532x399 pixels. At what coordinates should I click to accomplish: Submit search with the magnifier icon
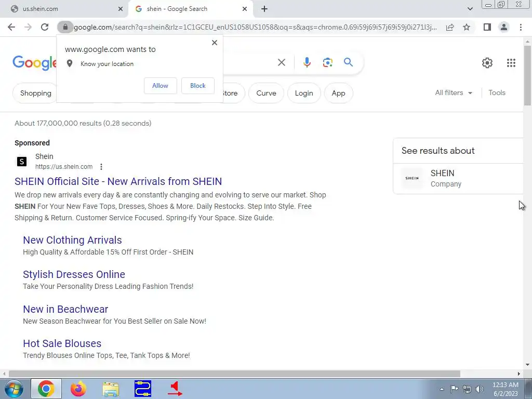tap(348, 62)
